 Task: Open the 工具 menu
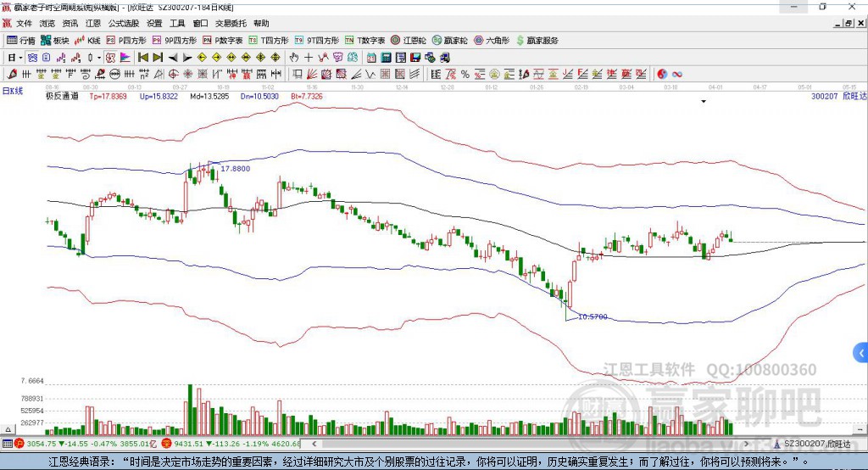[177, 23]
